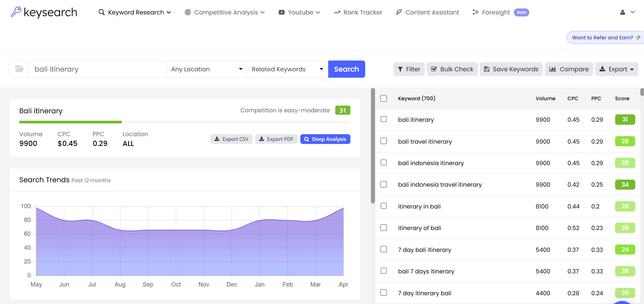This screenshot has height=304, width=644.
Task: Open the user account profile icon
Action: click(x=622, y=12)
